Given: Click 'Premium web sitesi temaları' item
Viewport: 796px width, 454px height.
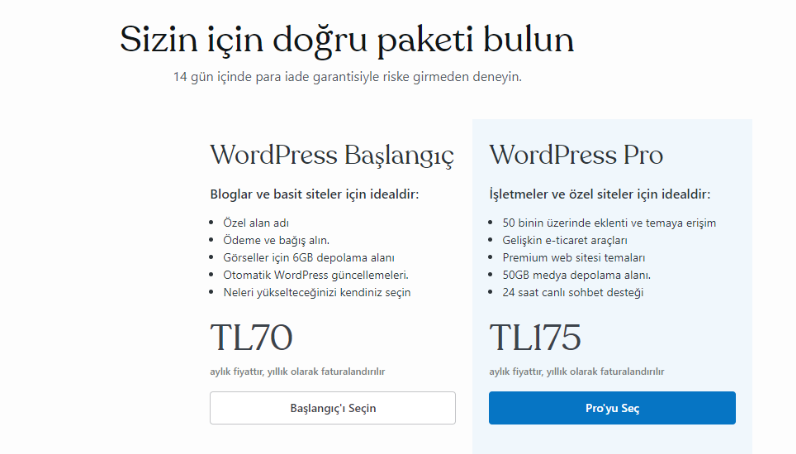Looking at the screenshot, I should coord(574,257).
